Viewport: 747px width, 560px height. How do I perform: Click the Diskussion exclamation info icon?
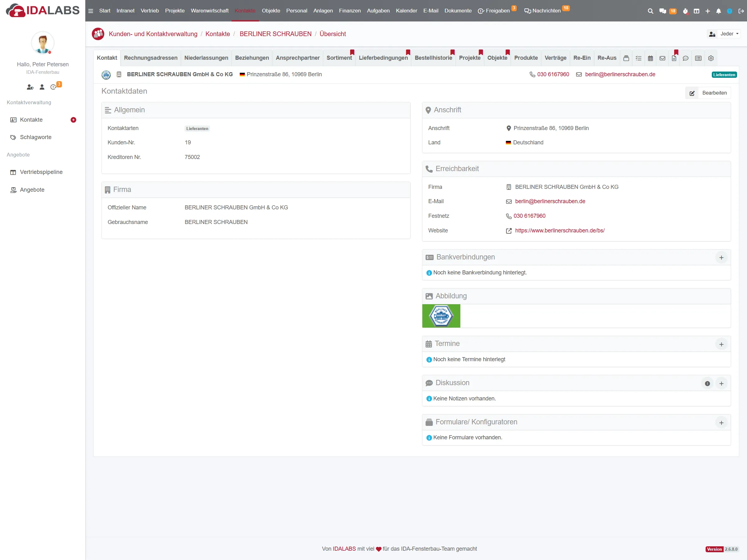click(x=707, y=384)
